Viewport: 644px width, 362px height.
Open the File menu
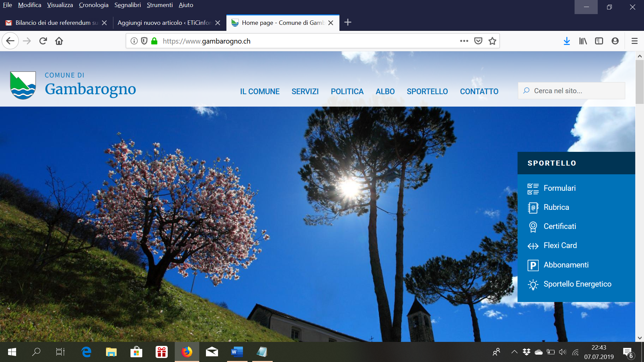7,5
